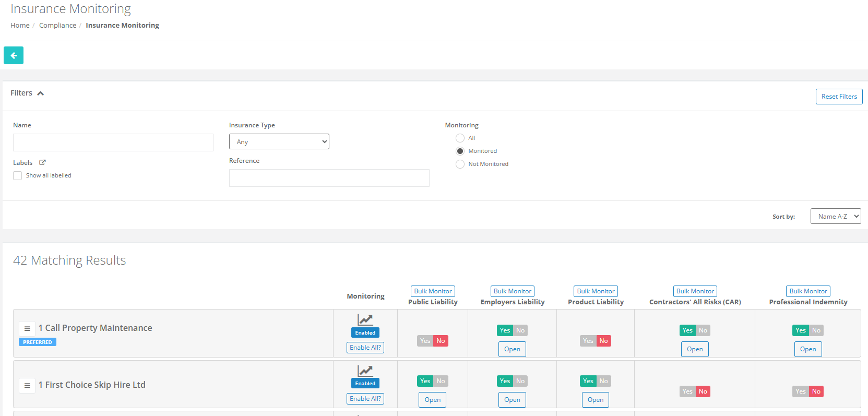This screenshot has height=416, width=868.
Task: Click monitoring chart icon for 1 First Choice Skip Hire
Action: point(365,371)
